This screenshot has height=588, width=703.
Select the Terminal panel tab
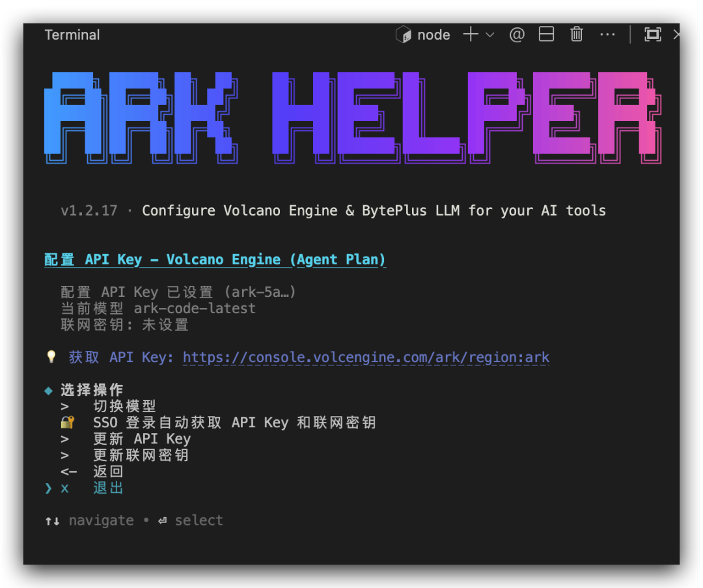pyautogui.click(x=72, y=35)
